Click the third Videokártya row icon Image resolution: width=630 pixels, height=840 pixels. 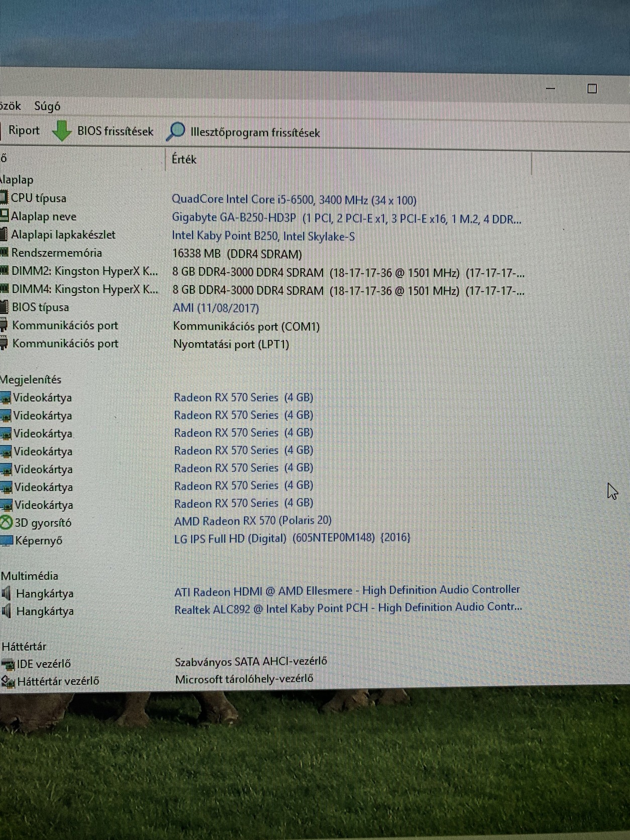(6, 434)
